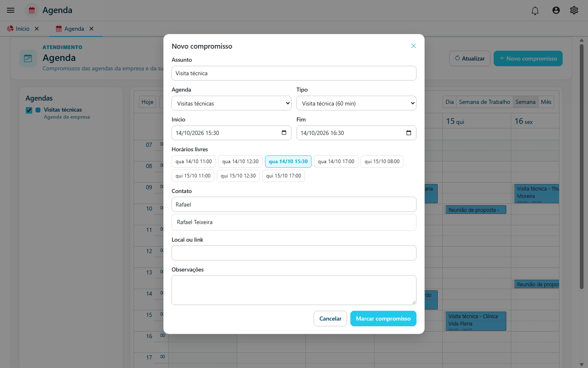This screenshot has height=368, width=588.
Task: Choose free slot qua 14/10 12:30
Action: coord(240,162)
